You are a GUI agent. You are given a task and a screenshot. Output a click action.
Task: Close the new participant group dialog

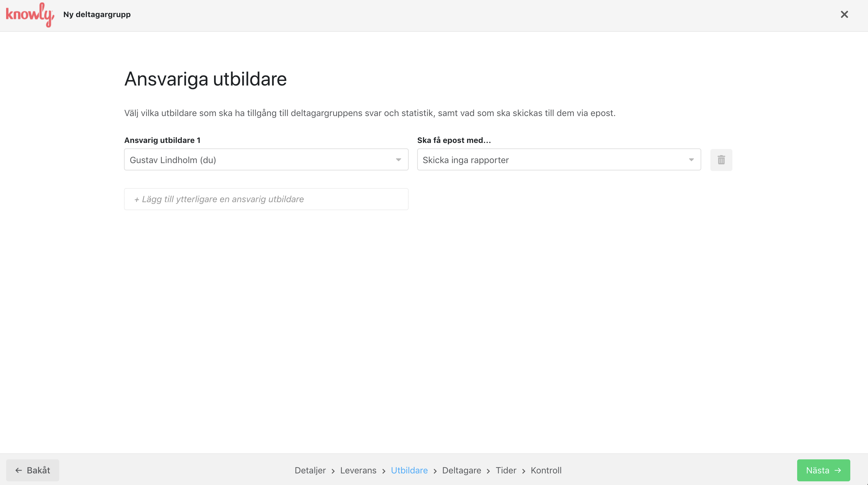(x=844, y=14)
